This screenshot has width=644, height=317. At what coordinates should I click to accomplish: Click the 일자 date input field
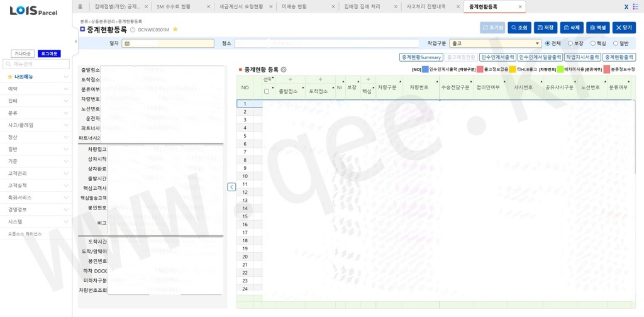pos(168,43)
